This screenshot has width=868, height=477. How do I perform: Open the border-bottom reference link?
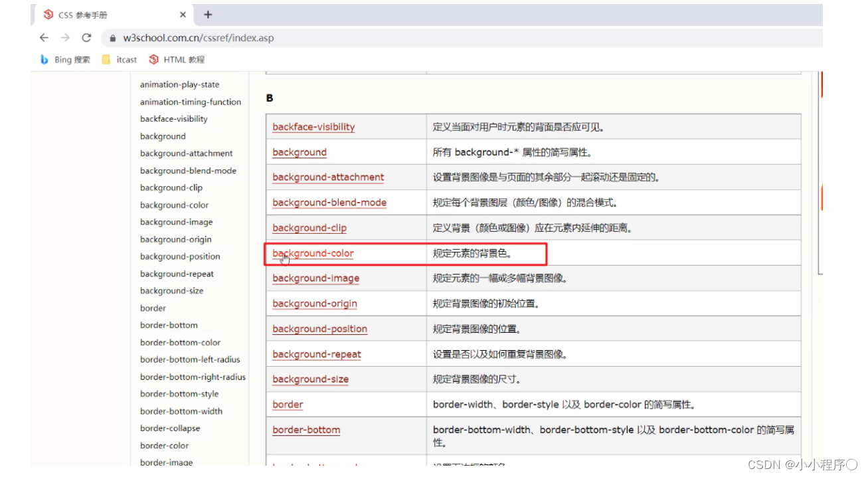[x=306, y=430]
